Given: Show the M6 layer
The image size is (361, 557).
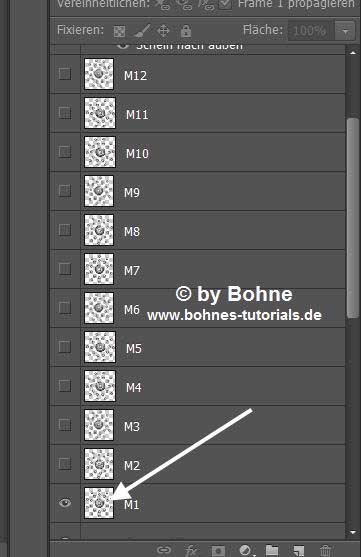Looking at the screenshot, I should click(65, 308).
